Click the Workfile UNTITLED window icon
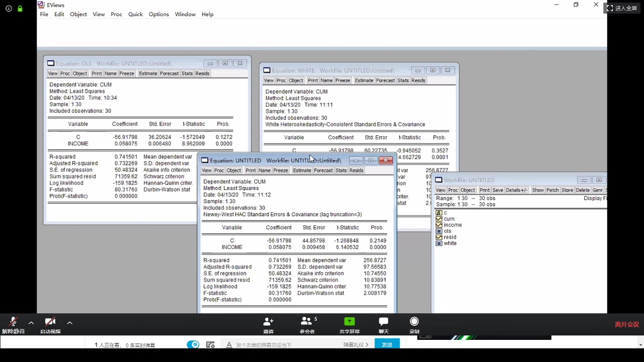The height and width of the screenshot is (362, 644). pyautogui.click(x=439, y=180)
